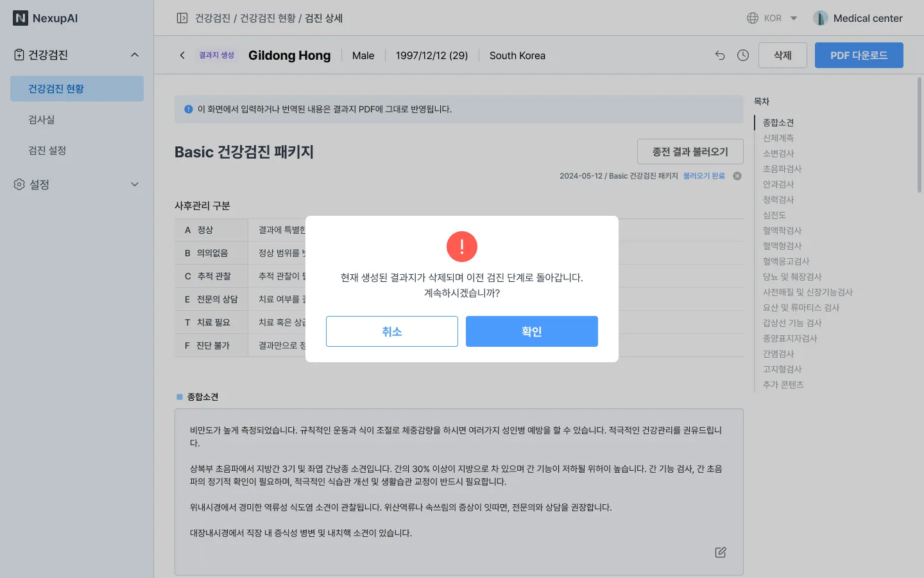Open 검진 설정 in the sidebar
The height and width of the screenshot is (578, 924).
click(47, 150)
